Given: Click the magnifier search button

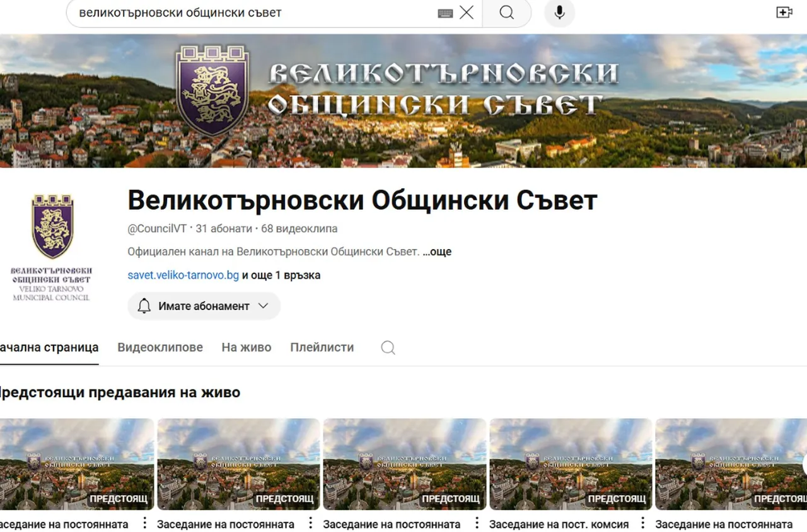Looking at the screenshot, I should (x=507, y=13).
